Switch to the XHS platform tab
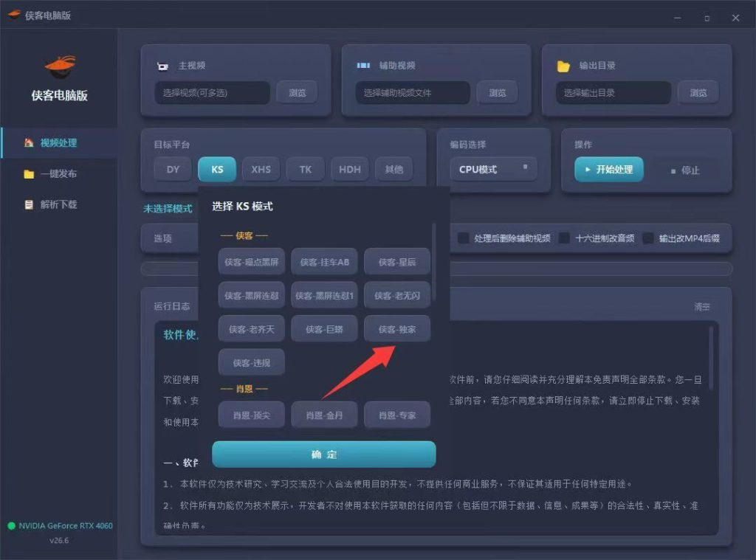The image size is (756, 560). (x=261, y=169)
